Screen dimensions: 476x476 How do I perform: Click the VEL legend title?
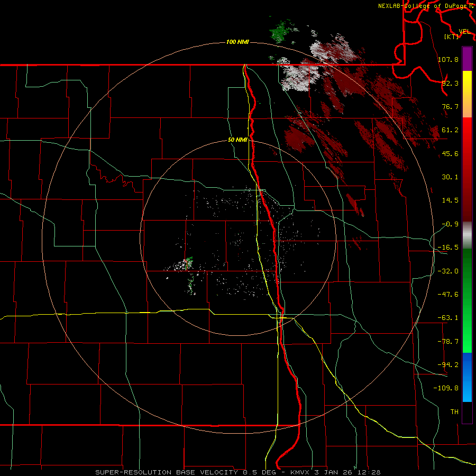click(465, 32)
